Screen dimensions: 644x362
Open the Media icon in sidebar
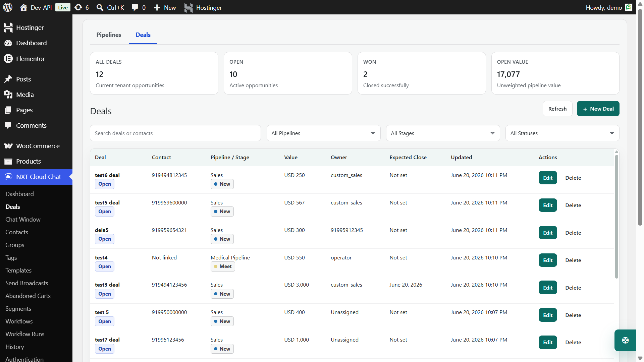tap(8, 95)
